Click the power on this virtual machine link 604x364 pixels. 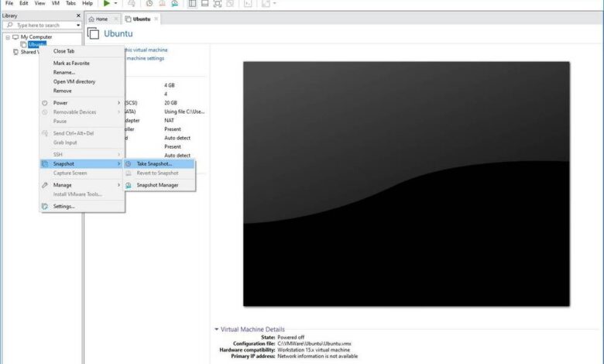point(146,50)
